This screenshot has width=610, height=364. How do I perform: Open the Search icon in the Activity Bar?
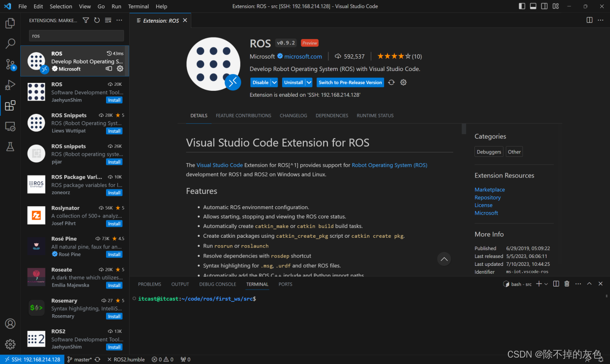coord(10,43)
